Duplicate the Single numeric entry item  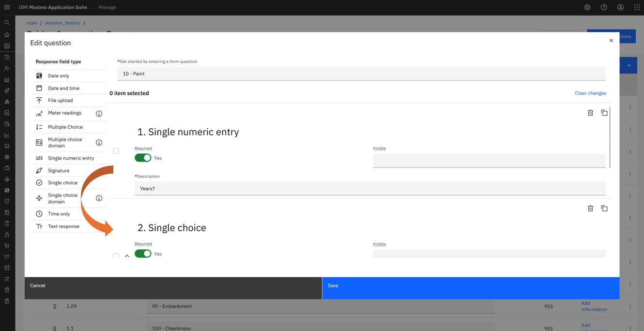(x=604, y=113)
